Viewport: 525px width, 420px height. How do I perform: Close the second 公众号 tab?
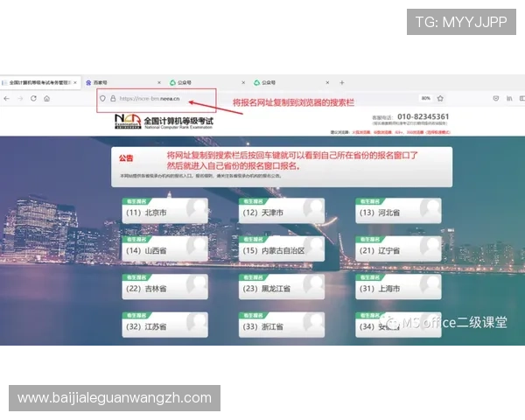[x=327, y=83]
